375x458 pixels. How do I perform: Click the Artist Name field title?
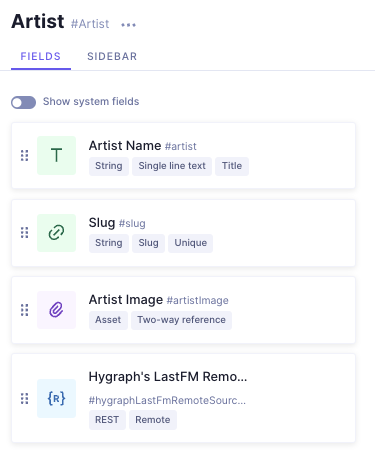tap(125, 146)
